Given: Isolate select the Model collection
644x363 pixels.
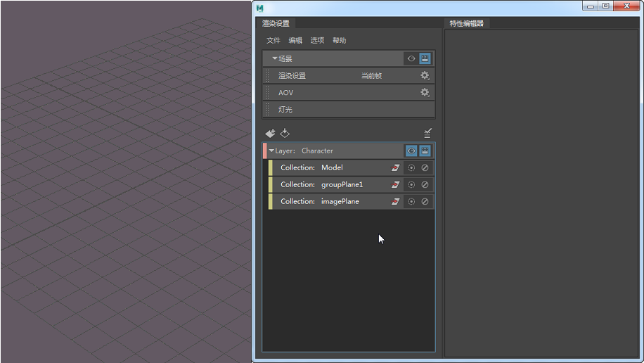Looking at the screenshot, I should click(411, 167).
